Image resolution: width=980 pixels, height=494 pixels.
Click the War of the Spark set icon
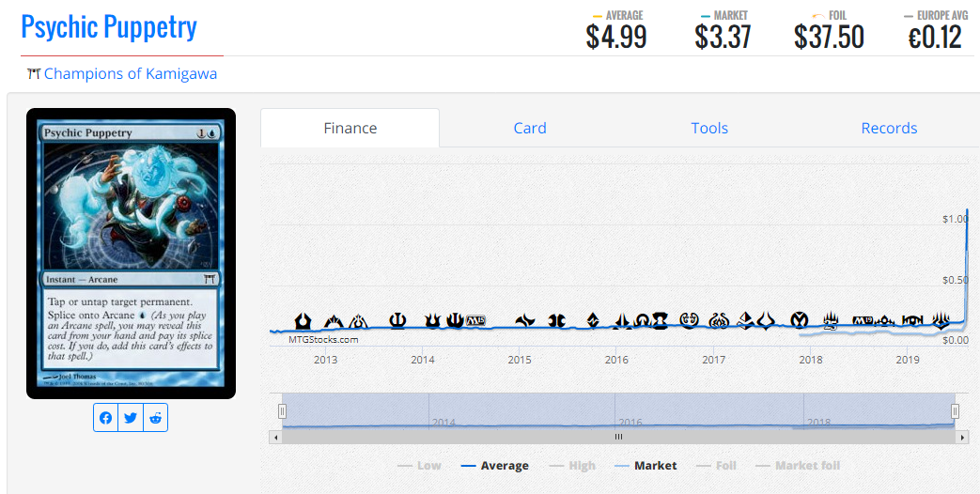(x=941, y=321)
